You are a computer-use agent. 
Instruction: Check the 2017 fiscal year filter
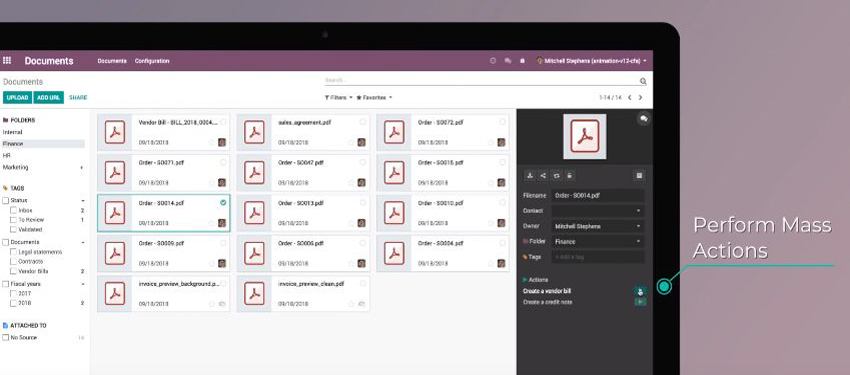[x=14, y=293]
